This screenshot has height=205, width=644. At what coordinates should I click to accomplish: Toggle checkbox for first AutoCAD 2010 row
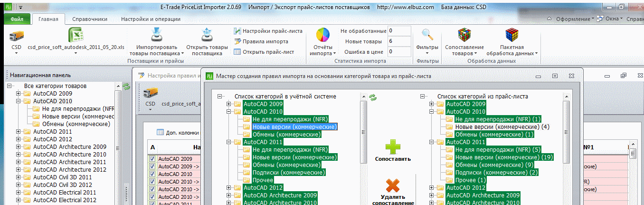click(x=152, y=174)
